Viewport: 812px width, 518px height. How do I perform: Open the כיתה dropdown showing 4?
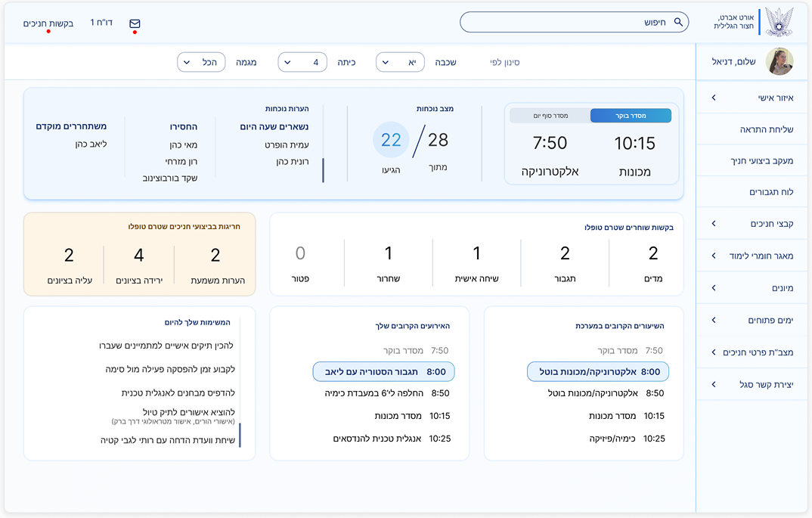tap(302, 62)
